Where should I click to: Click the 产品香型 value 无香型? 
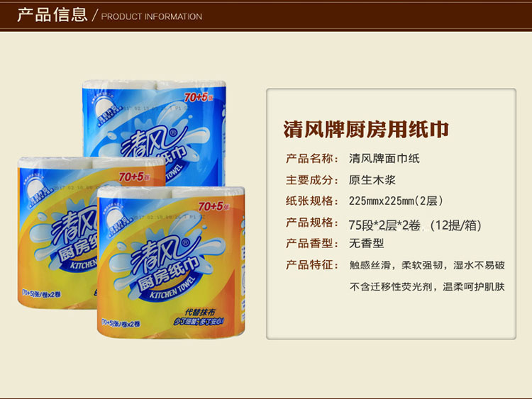click(x=367, y=243)
